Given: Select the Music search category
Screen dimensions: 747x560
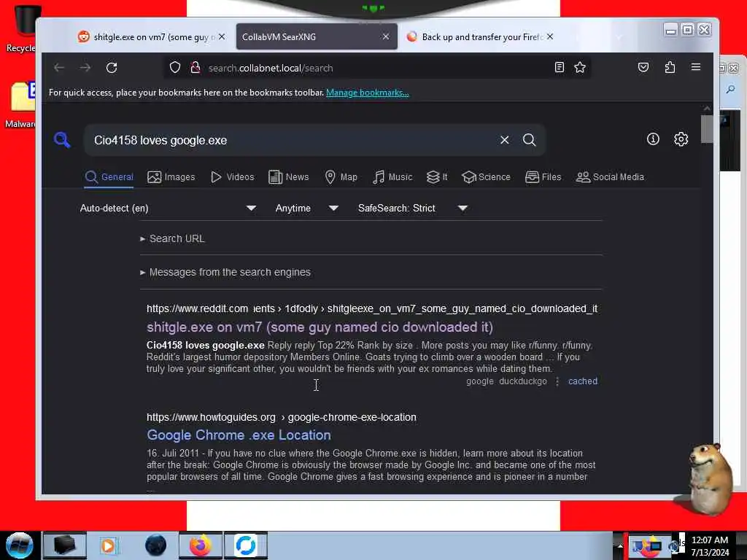Looking at the screenshot, I should click(x=392, y=177).
